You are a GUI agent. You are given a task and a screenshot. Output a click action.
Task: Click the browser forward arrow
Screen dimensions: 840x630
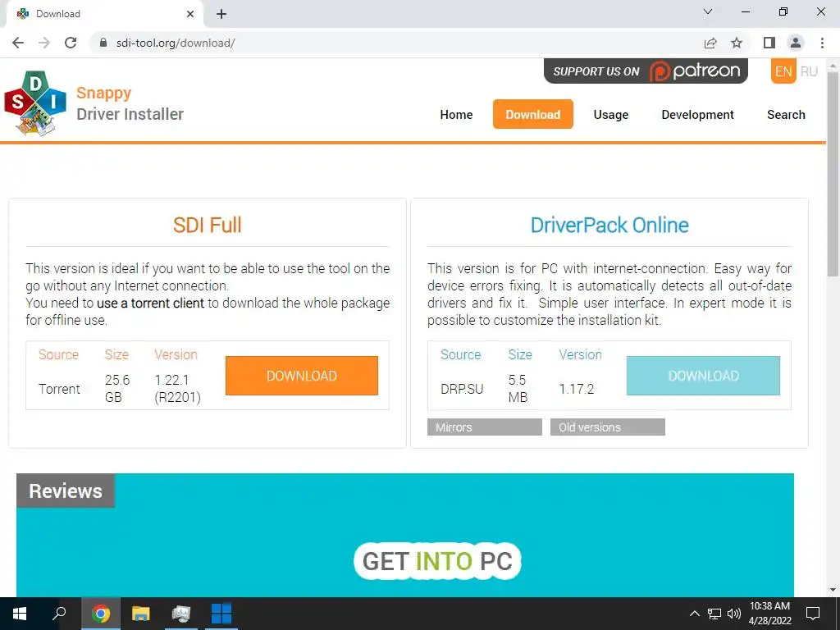[x=44, y=43]
